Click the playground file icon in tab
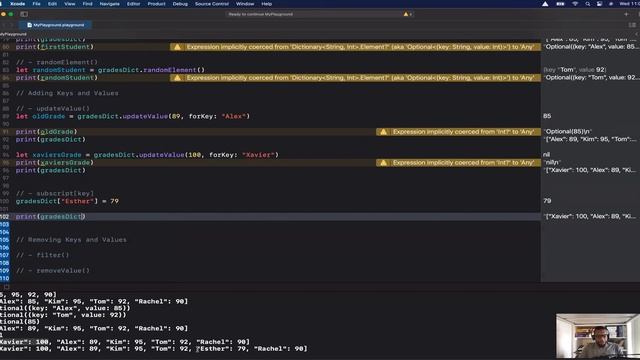The width and height of the screenshot is (640, 360). point(29,25)
